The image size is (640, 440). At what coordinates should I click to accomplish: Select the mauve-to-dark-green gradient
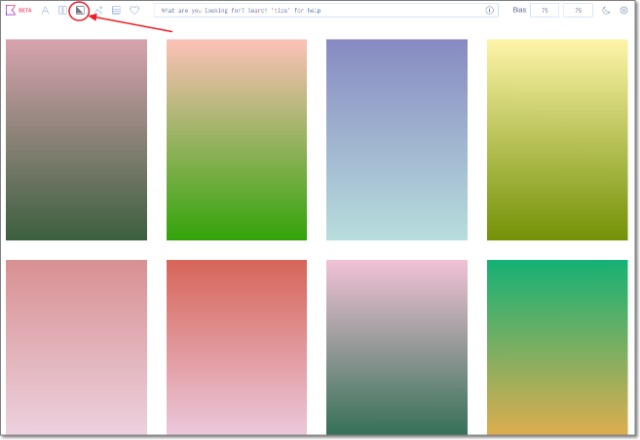[x=76, y=140]
